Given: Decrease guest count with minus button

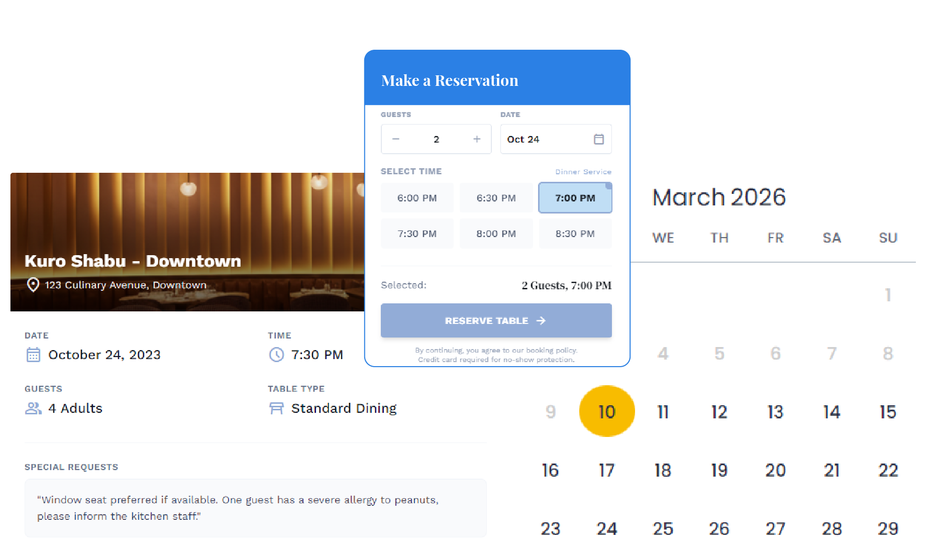Looking at the screenshot, I should [396, 139].
